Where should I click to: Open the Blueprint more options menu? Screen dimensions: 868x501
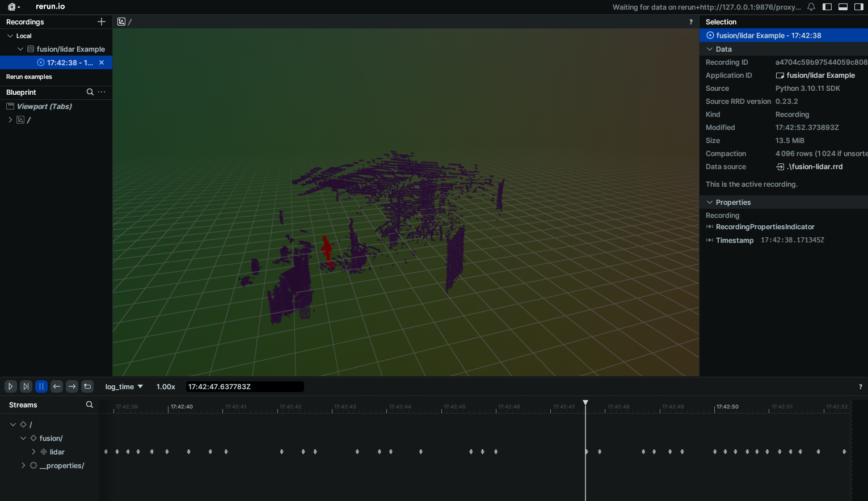(x=102, y=92)
